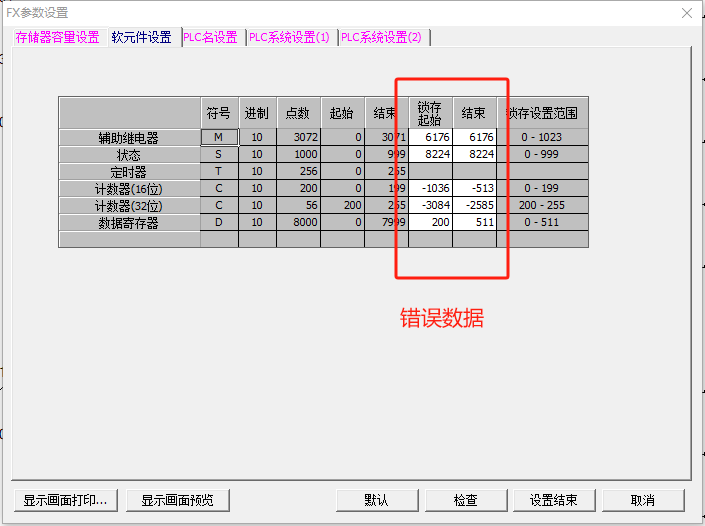Select 32-bit counter latch end value -2585
Image resolution: width=705 pixels, height=526 pixels.
pos(474,205)
